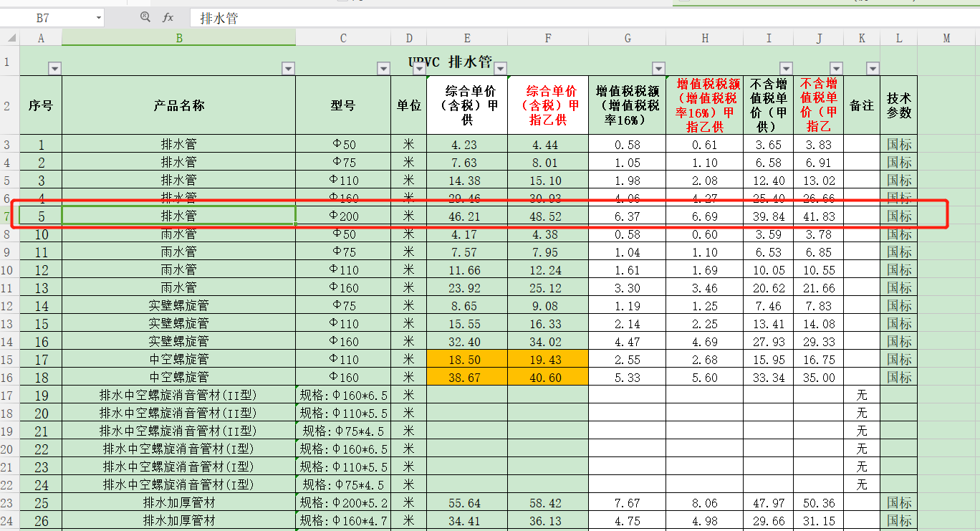Click the 国标 link in sheet row 23
This screenshot has width=980, height=531.
click(x=899, y=503)
